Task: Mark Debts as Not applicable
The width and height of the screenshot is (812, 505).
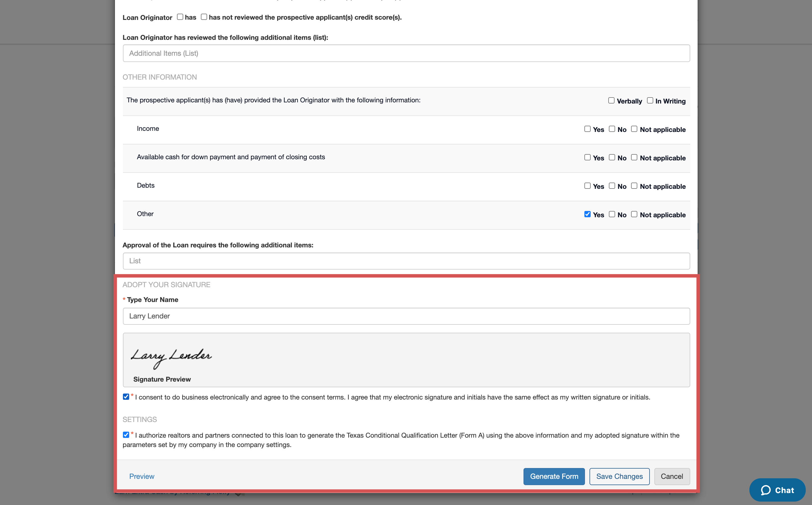Action: 634,186
